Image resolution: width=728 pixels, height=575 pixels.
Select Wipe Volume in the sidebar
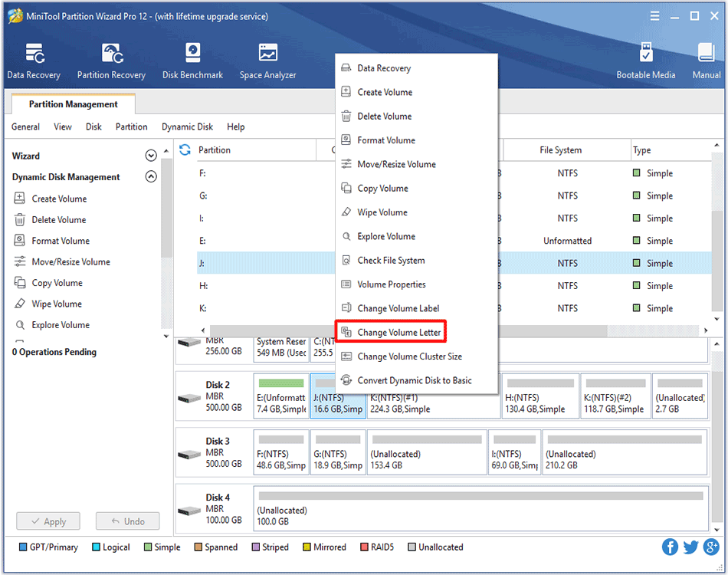click(x=57, y=304)
